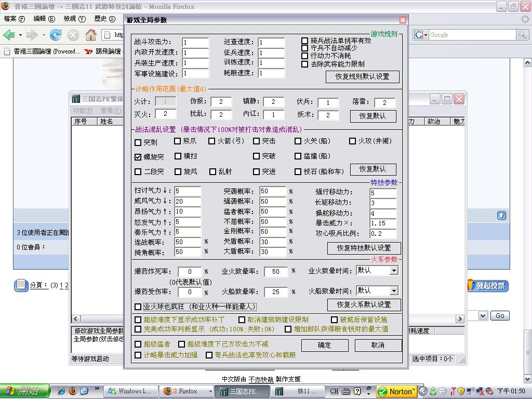Toggle 火攻(井阑) checkbox
Viewport: 532px width, 399px height.
pos(353,141)
